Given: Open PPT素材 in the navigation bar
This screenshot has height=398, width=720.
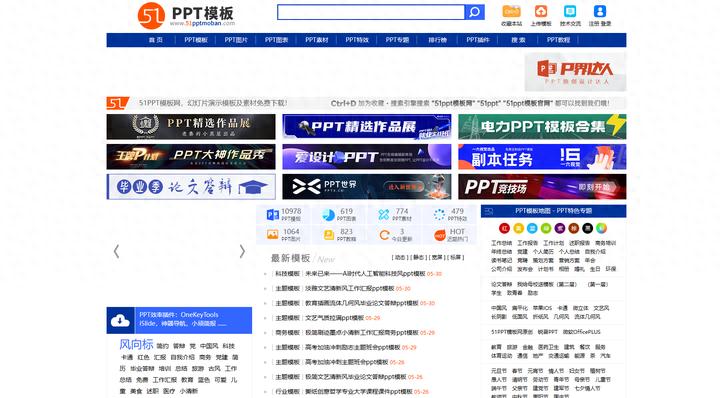Looking at the screenshot, I should (x=317, y=40).
